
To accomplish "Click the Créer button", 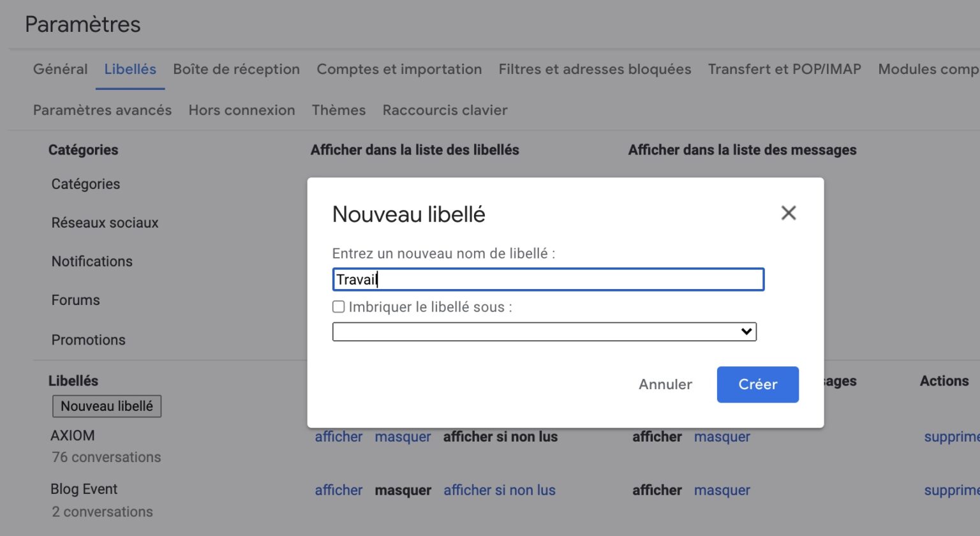I will click(757, 384).
